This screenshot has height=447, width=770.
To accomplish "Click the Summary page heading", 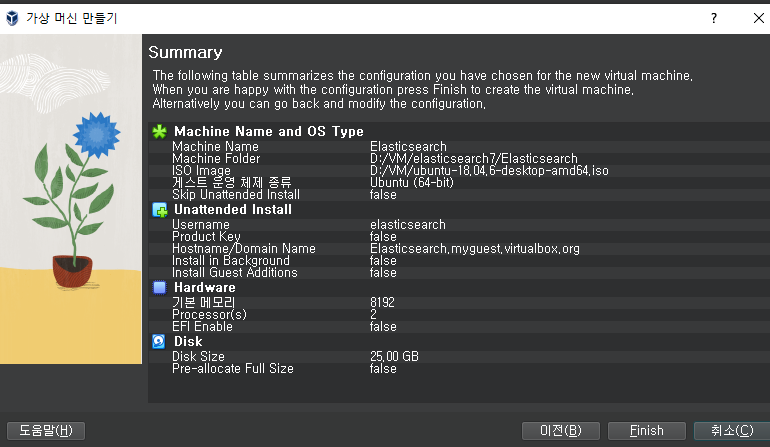I will pyautogui.click(x=185, y=52).
